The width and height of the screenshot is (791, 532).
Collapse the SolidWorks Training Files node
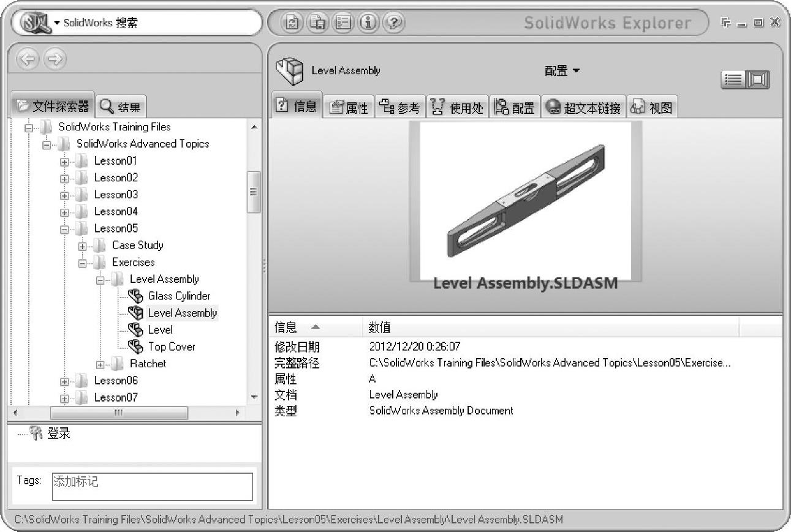click(x=28, y=128)
